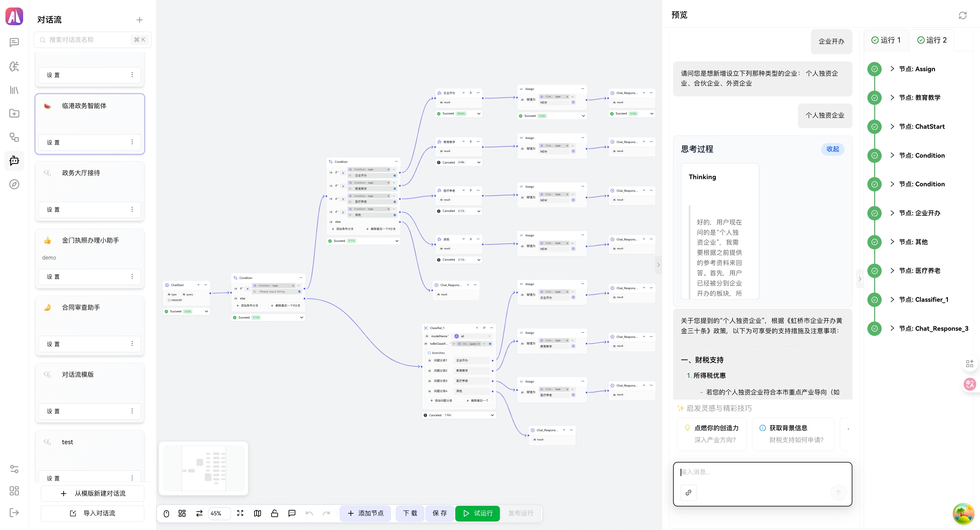
Task: Select the compass explore icon in the sidebar
Action: [14, 184]
